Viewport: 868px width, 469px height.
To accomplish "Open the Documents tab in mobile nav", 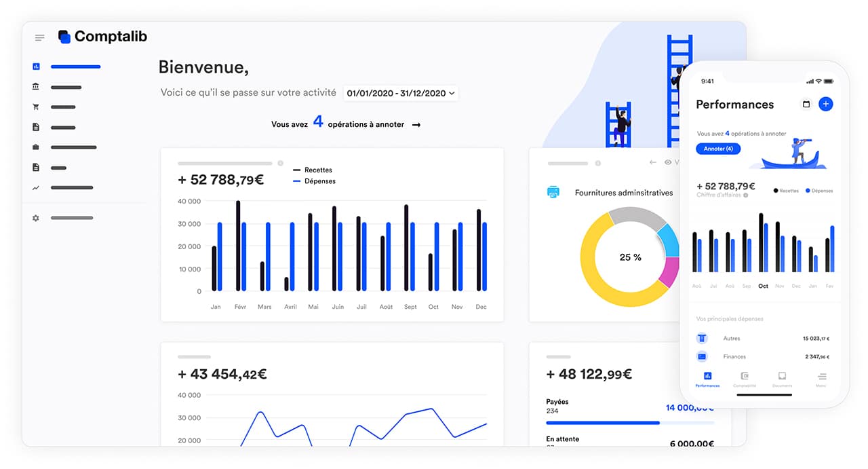I will (782, 379).
